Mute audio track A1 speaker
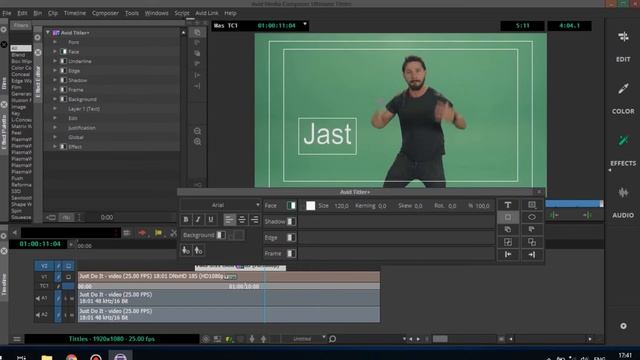 pos(38,298)
